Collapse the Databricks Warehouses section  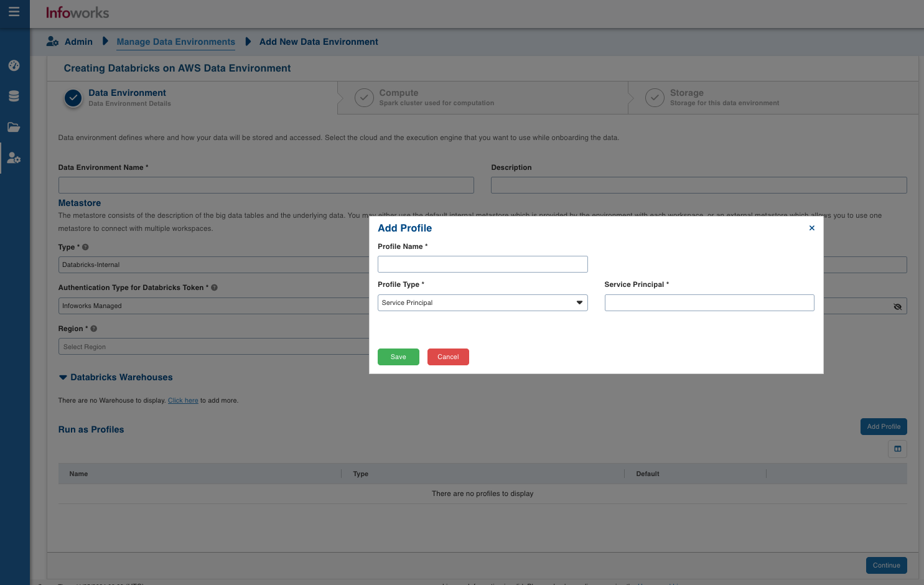coord(63,377)
